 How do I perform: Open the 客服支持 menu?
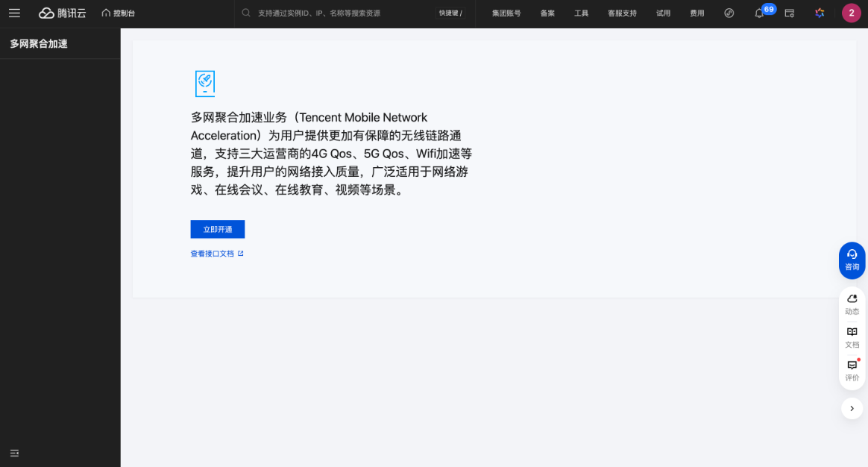(622, 13)
